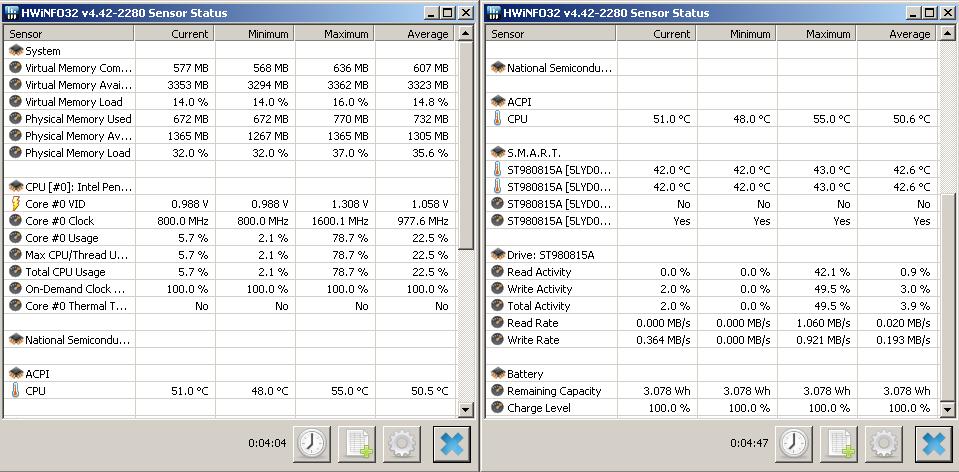
Task: Click the S.M.A.R.T. group chip icon
Action: point(497,153)
